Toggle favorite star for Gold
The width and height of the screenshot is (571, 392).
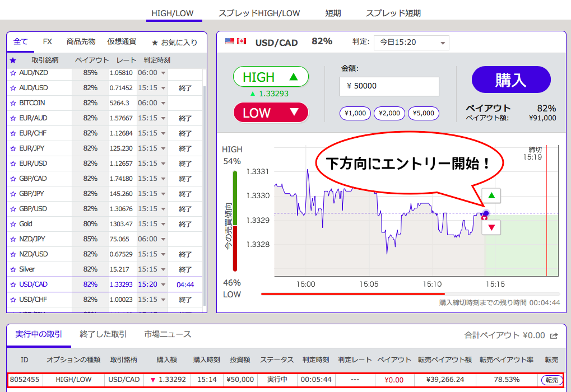[x=13, y=224]
